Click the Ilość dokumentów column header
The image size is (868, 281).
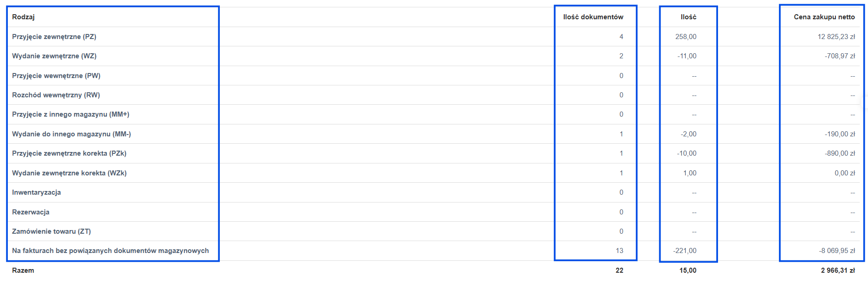[593, 17]
